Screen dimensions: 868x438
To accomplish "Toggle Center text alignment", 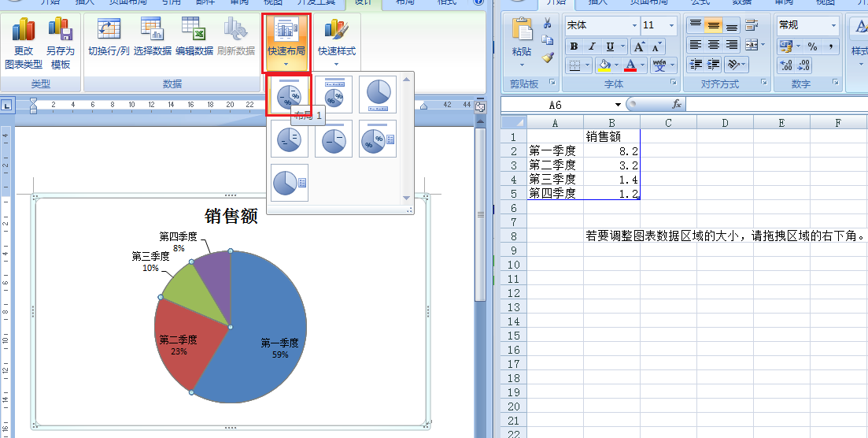I will 714,45.
